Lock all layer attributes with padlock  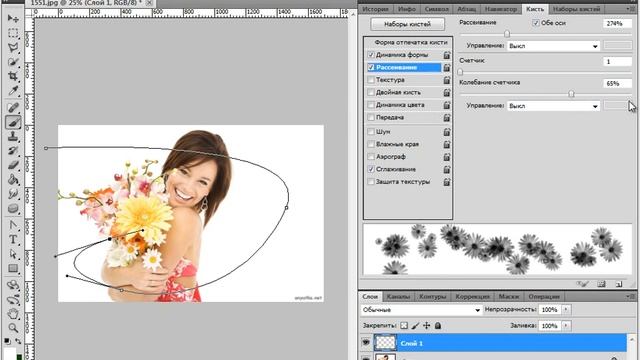coord(438,325)
